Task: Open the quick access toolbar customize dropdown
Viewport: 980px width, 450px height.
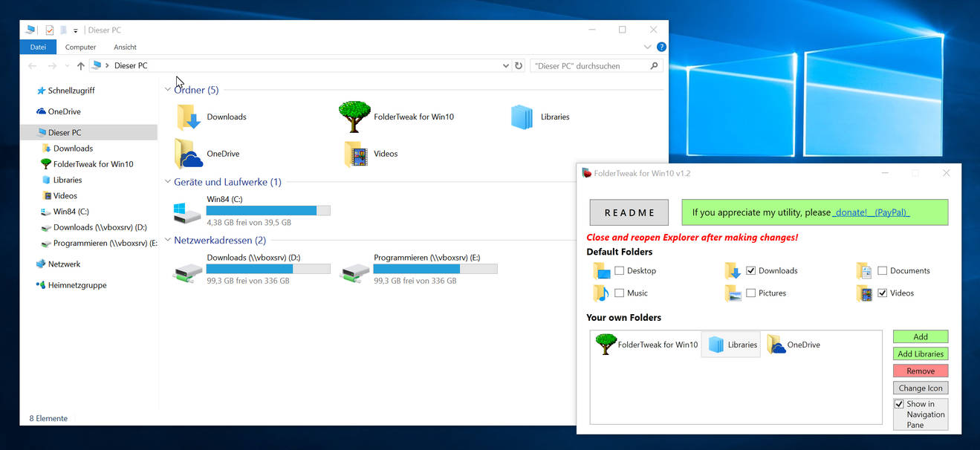Action: tap(76, 31)
